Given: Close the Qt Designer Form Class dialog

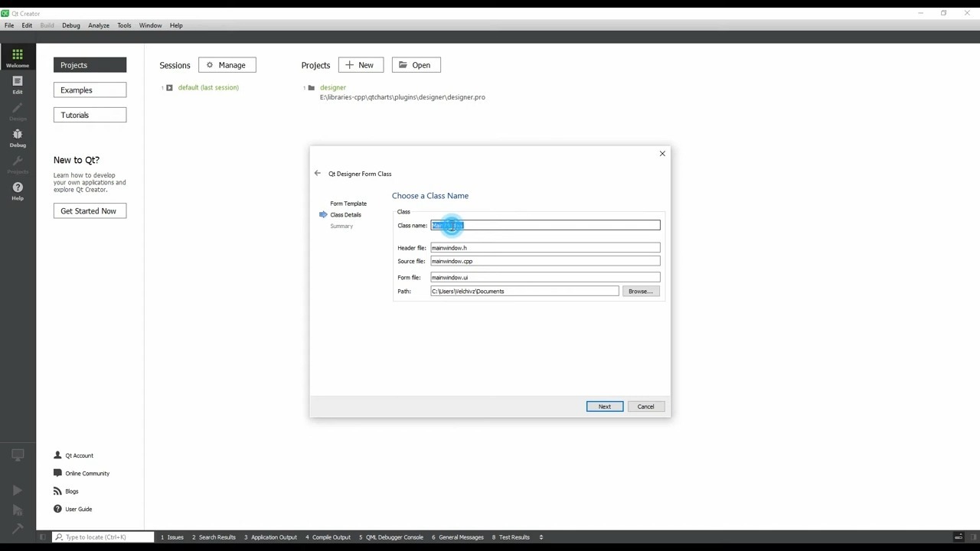Looking at the screenshot, I should click(x=662, y=154).
